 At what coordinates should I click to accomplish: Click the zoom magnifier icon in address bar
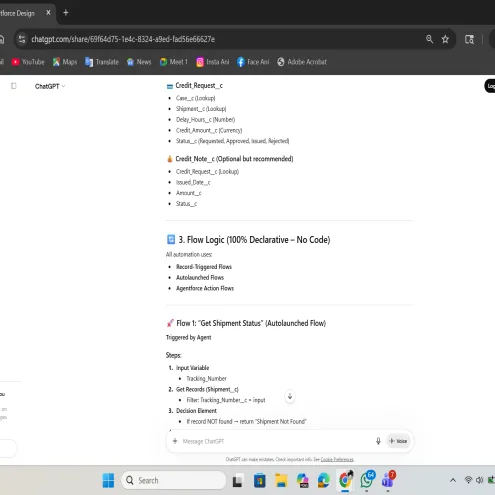[429, 39]
